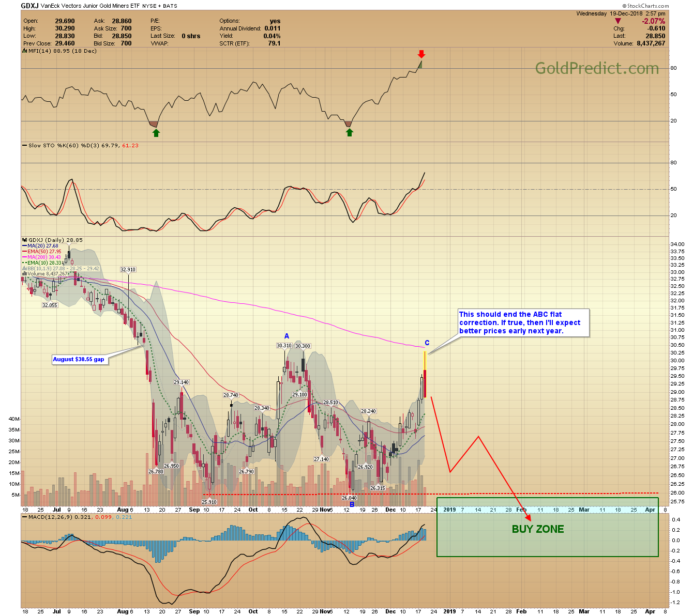Viewport: 693px width, 616px height.
Task: Click the 29.140 price label
Action: [x=181, y=382]
